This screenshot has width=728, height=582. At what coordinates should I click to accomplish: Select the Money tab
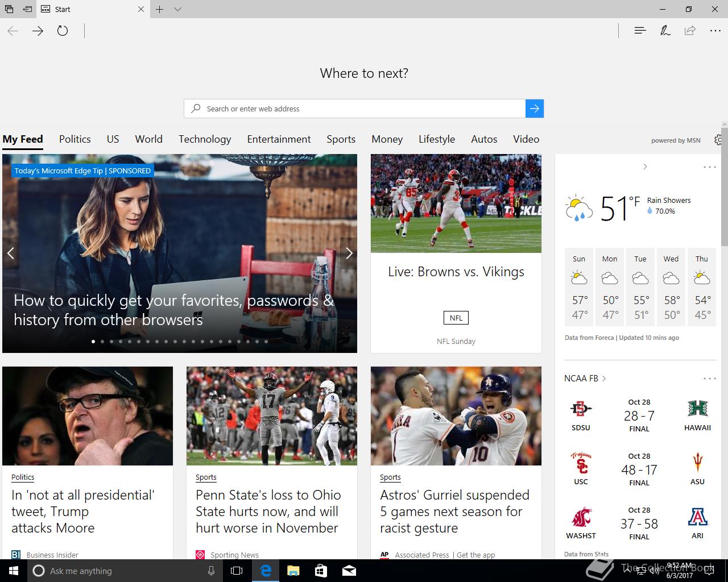click(387, 139)
